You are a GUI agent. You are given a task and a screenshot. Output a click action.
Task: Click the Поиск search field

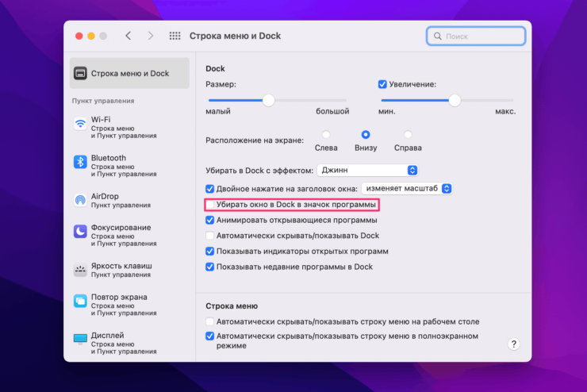(476, 37)
